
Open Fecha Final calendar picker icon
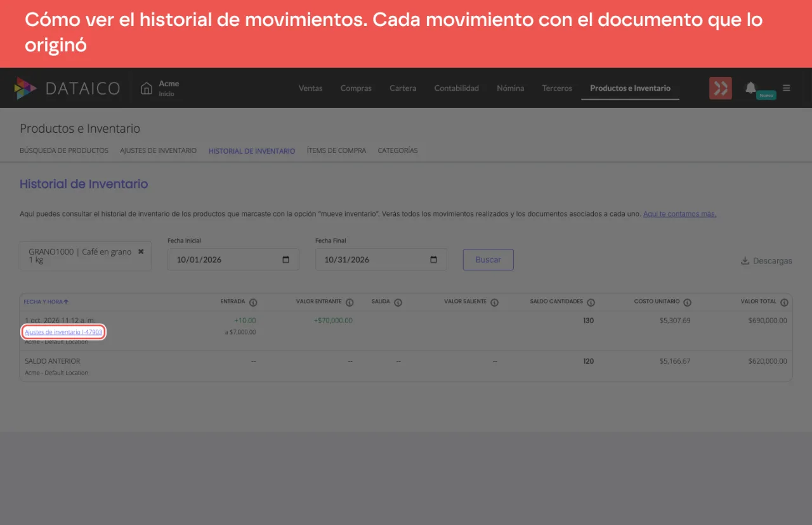click(433, 260)
